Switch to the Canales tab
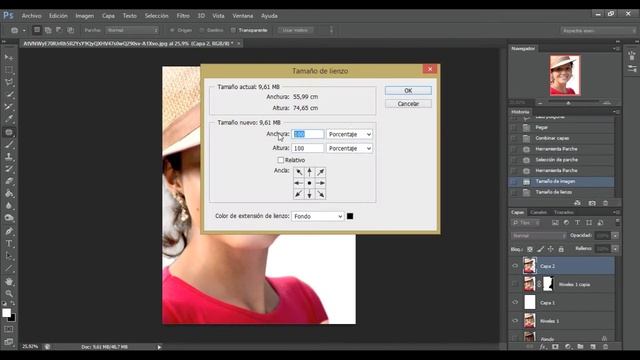The height and width of the screenshot is (360, 640). [x=538, y=212]
